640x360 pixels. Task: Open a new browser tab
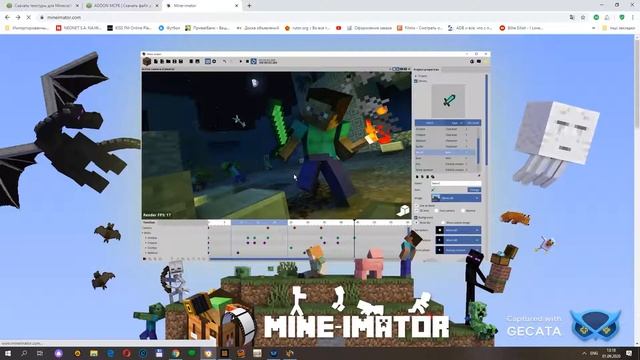(249, 6)
